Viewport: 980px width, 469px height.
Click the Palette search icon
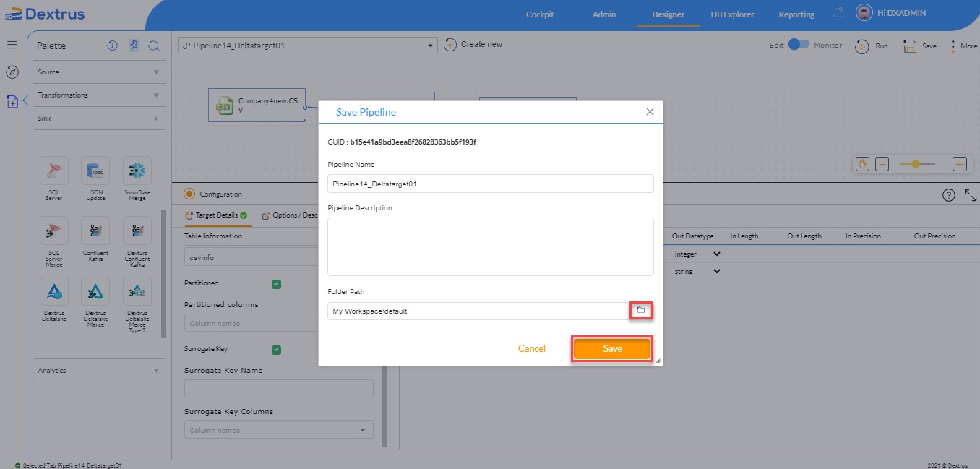154,46
